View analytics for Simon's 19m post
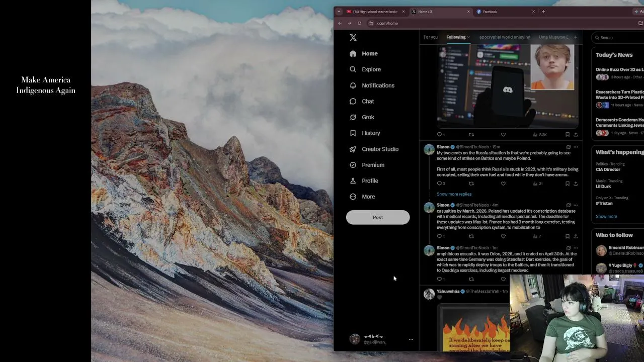 coord(538,184)
